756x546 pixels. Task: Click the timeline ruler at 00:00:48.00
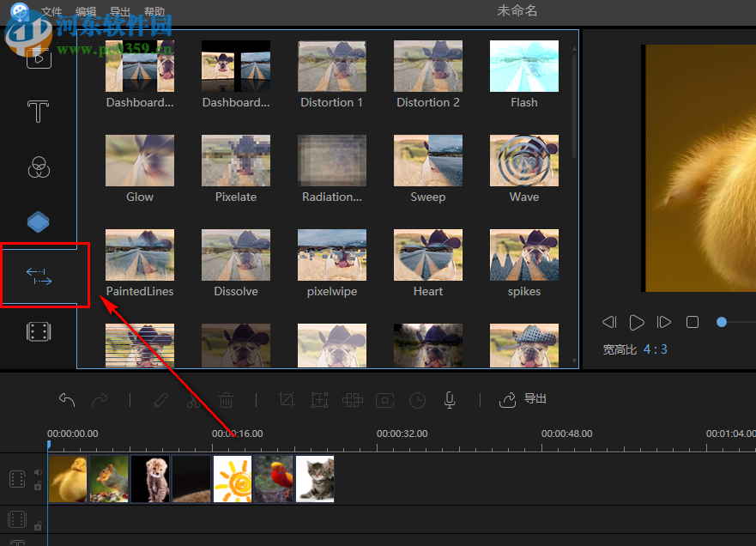[x=566, y=434]
